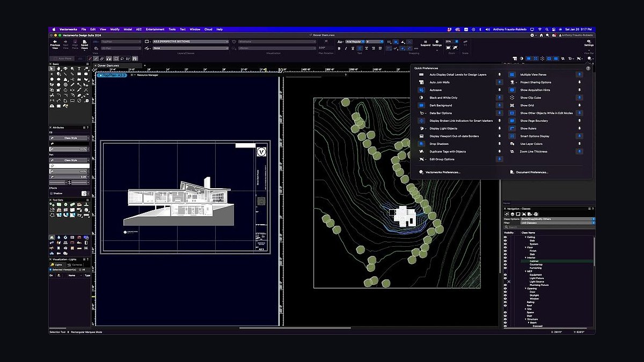644x362 pixels.
Task: Open the Entertainment menu
Action: 155,29
